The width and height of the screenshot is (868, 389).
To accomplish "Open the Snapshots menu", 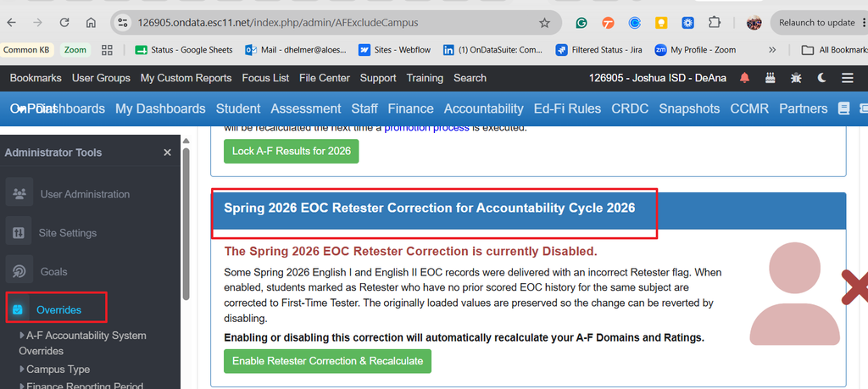I will [689, 108].
